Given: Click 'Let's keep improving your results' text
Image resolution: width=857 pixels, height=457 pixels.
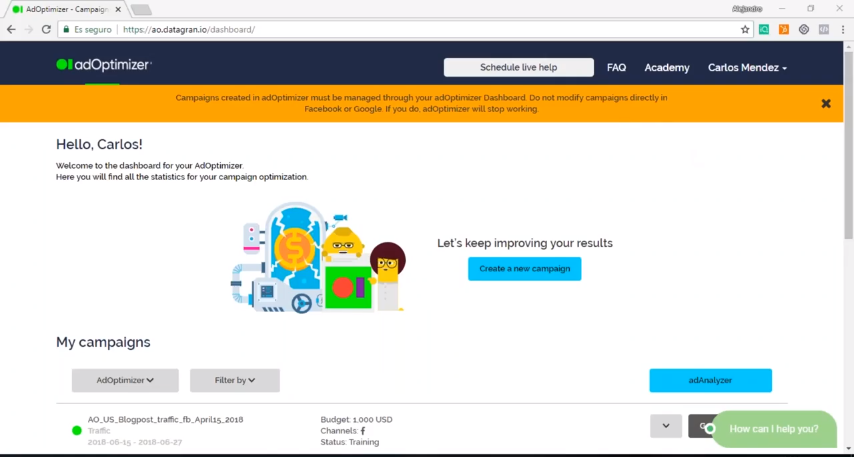Looking at the screenshot, I should [x=525, y=243].
